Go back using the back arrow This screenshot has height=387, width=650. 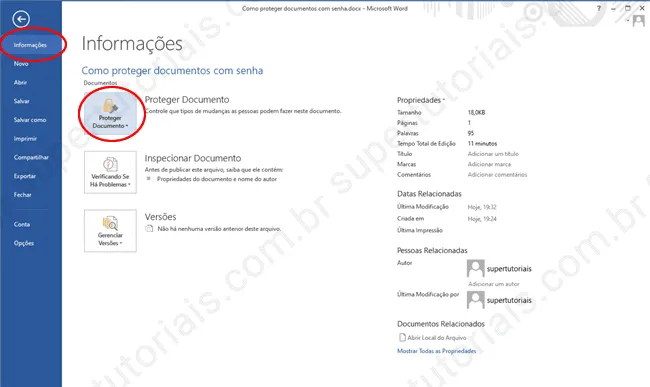click(x=21, y=19)
